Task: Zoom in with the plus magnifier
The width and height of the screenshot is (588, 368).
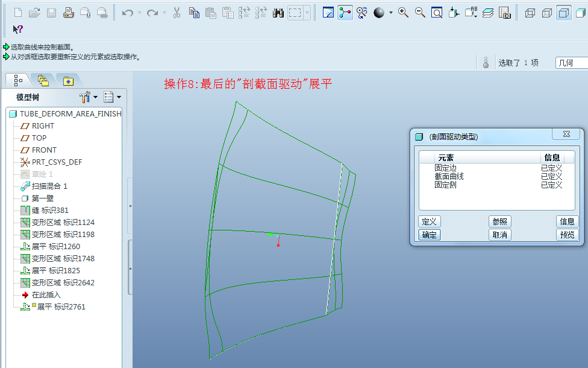Action: click(403, 13)
